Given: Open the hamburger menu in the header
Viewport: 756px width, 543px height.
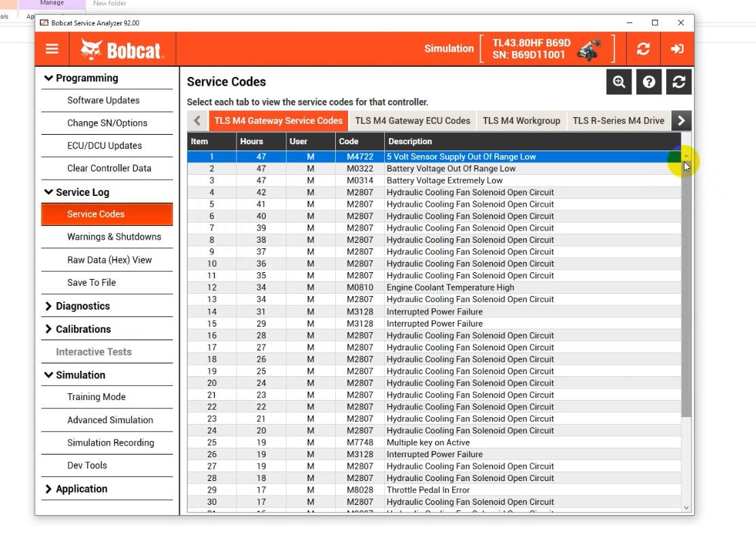Looking at the screenshot, I should click(52, 49).
